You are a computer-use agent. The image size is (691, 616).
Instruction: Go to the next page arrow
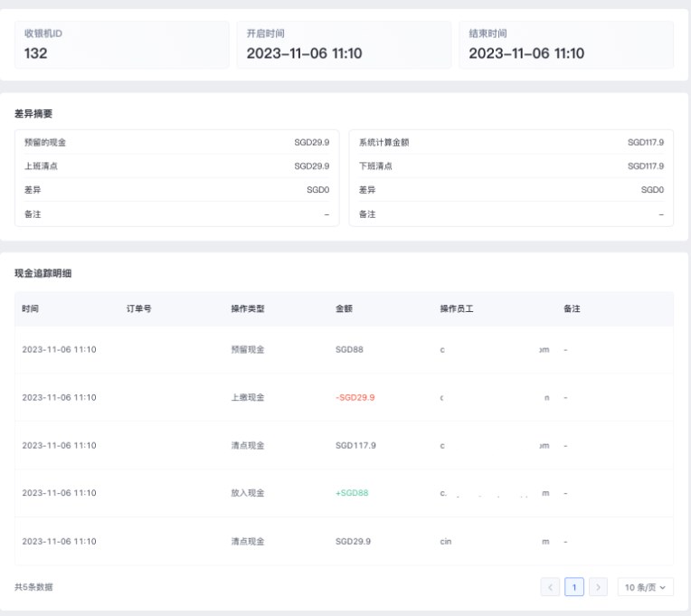[x=598, y=587]
